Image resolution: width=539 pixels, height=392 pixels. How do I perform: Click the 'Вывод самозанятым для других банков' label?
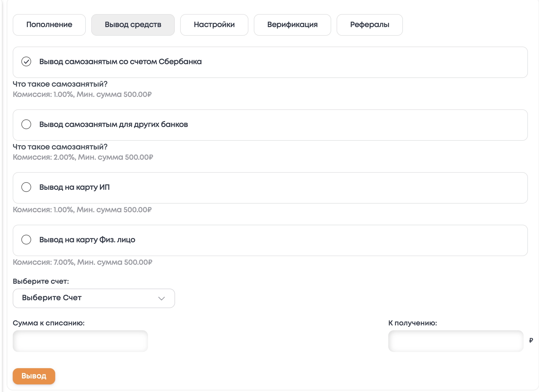(x=114, y=125)
